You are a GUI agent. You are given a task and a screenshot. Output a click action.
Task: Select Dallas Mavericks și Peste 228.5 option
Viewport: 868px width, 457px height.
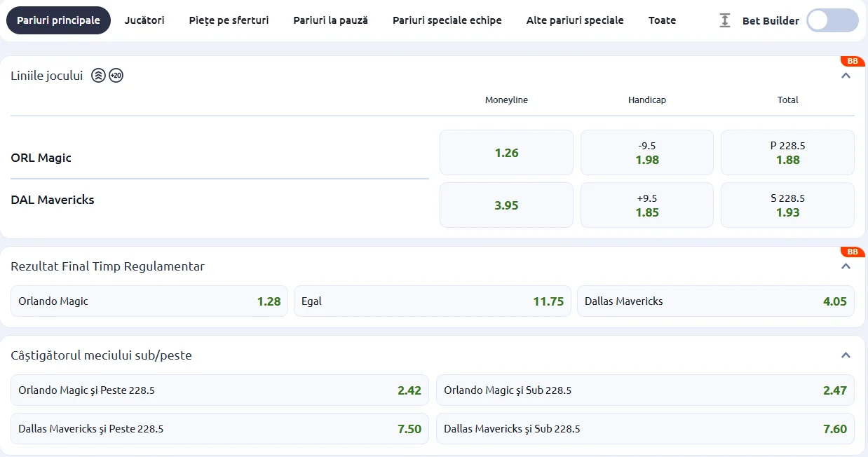pos(219,429)
